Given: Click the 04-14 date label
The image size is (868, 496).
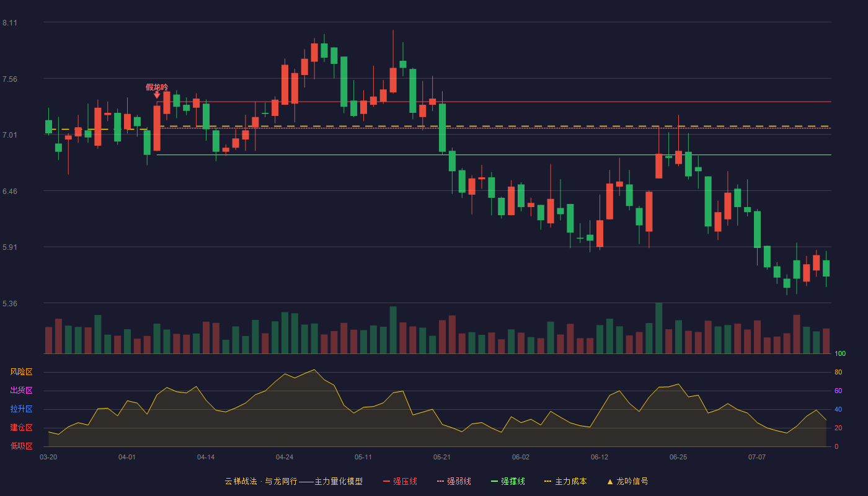Looking at the screenshot, I should (x=206, y=457).
